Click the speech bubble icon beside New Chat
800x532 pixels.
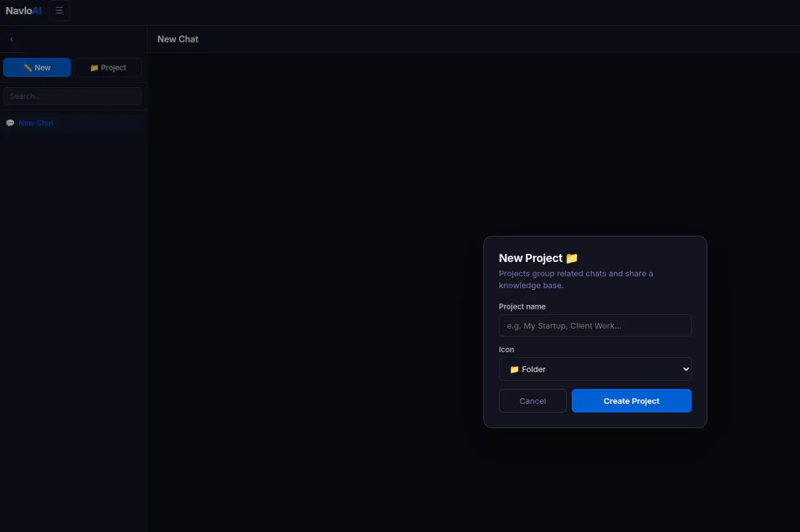[x=10, y=123]
